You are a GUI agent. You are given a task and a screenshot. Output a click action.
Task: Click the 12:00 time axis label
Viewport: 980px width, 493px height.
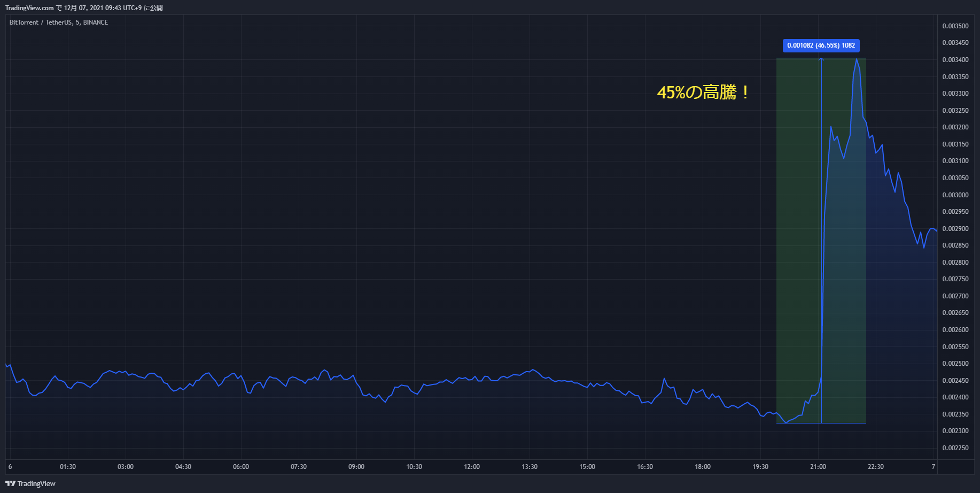pyautogui.click(x=472, y=467)
